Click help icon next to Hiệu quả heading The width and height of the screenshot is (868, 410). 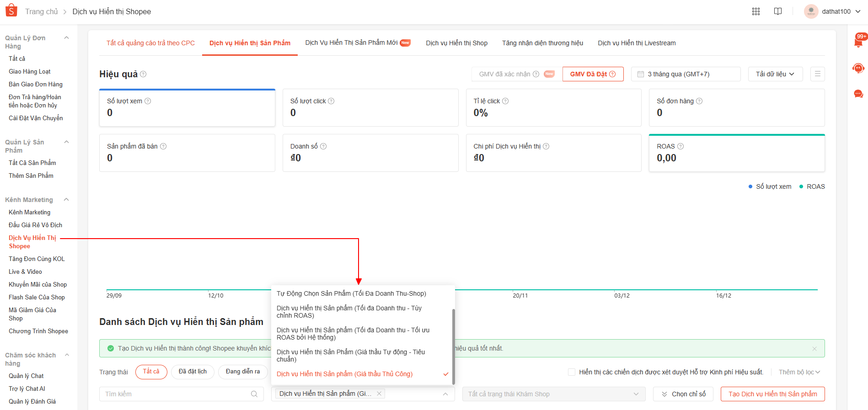143,74
